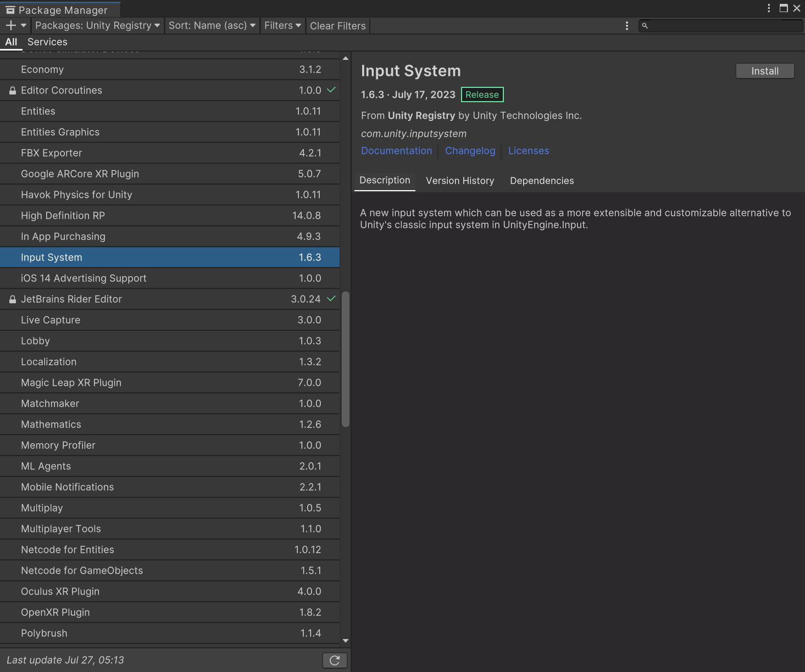Open the Filters dropdown
The width and height of the screenshot is (805, 672).
coord(282,25)
